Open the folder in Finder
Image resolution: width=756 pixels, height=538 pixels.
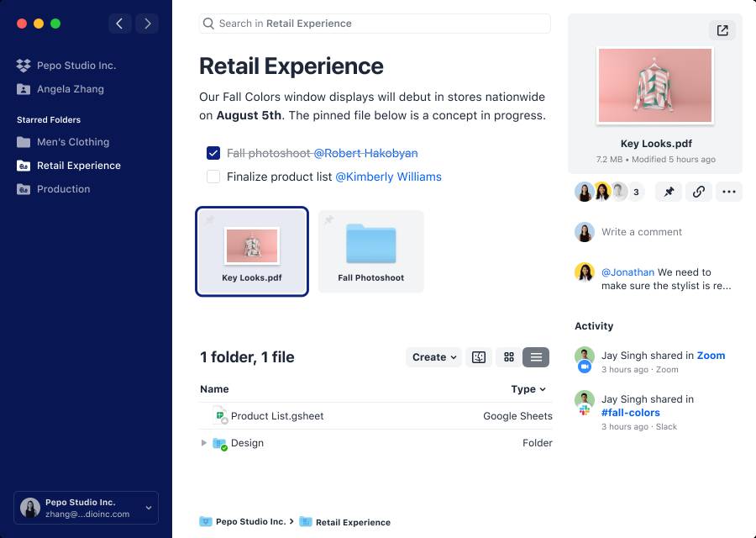478,356
